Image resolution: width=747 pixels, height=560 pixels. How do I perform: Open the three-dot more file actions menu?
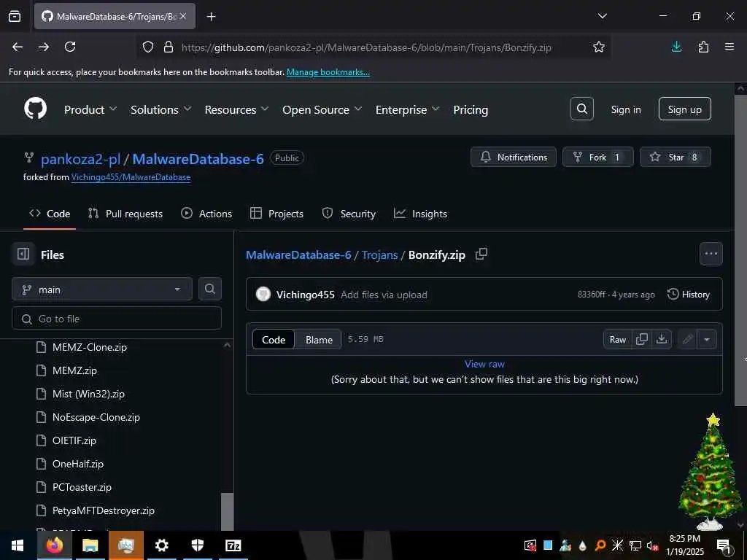click(711, 254)
